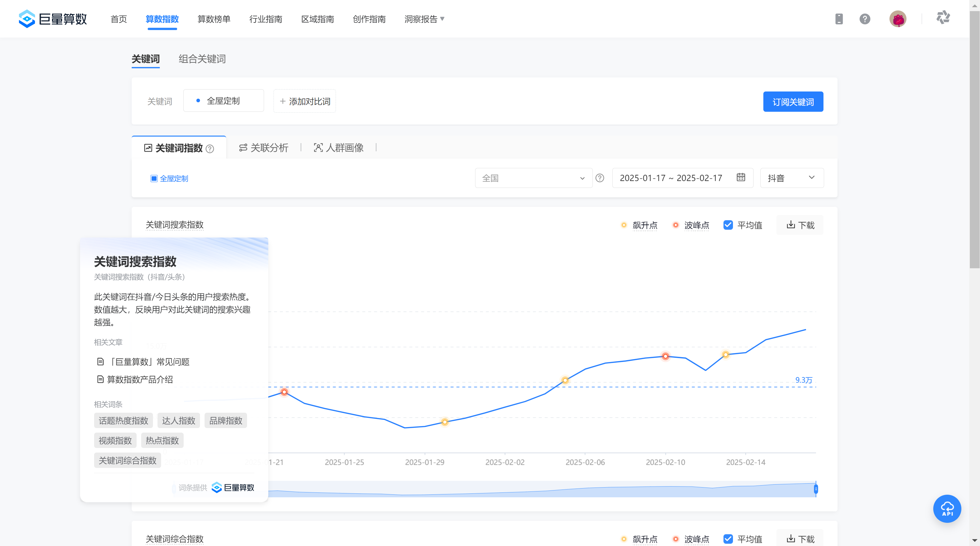Select 算数指数 in top navigation
The height and width of the screenshot is (546, 980).
point(162,19)
